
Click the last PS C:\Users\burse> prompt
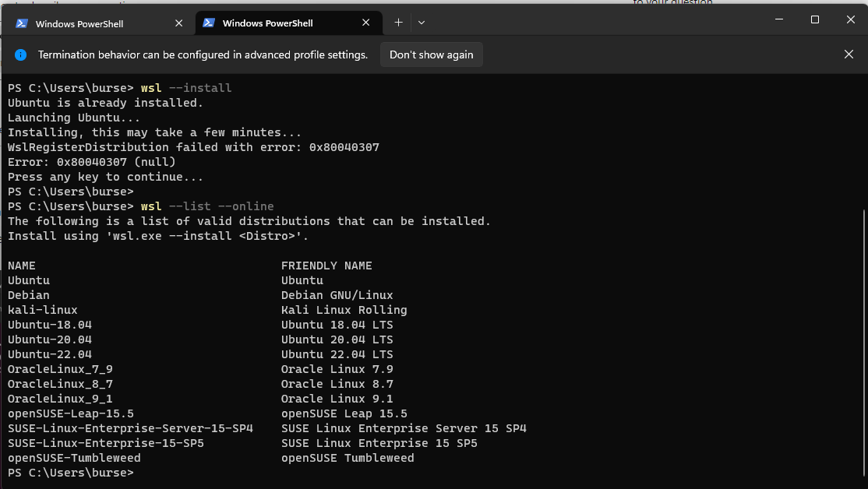click(x=71, y=473)
